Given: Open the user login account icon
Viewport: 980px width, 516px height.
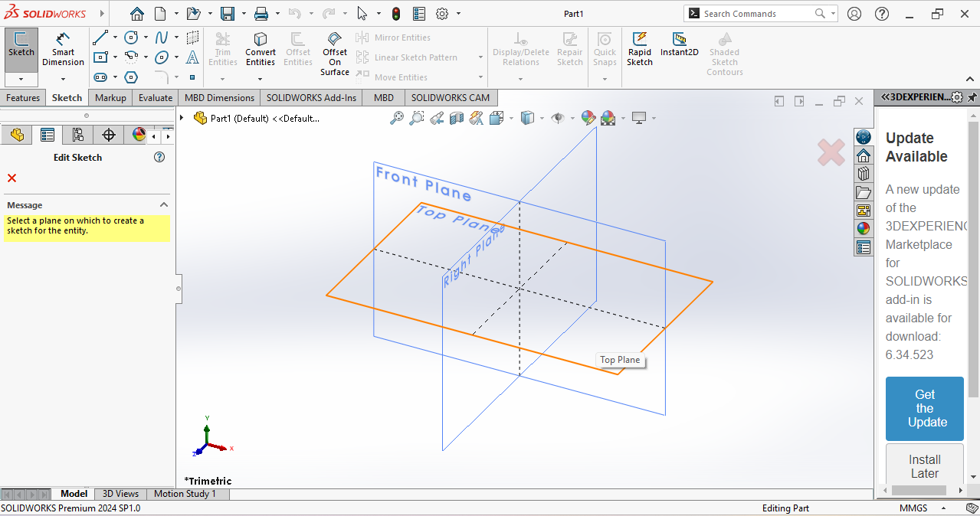Looking at the screenshot, I should pyautogui.click(x=854, y=14).
